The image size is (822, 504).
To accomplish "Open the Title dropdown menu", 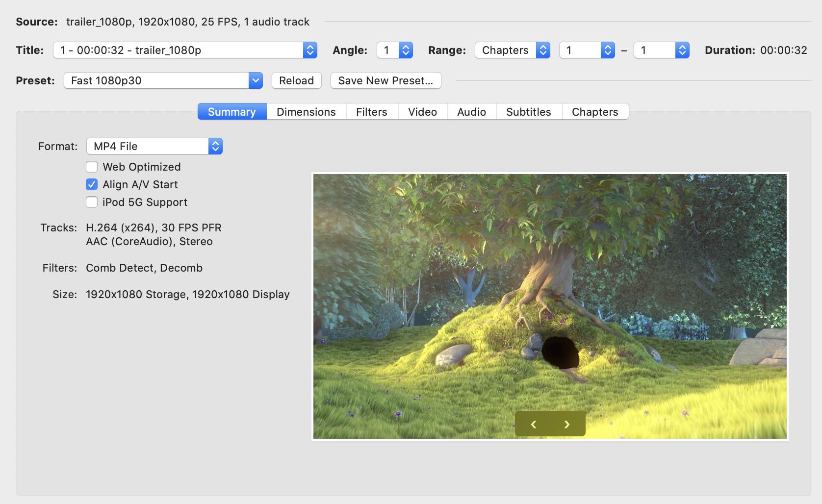I will coord(185,50).
